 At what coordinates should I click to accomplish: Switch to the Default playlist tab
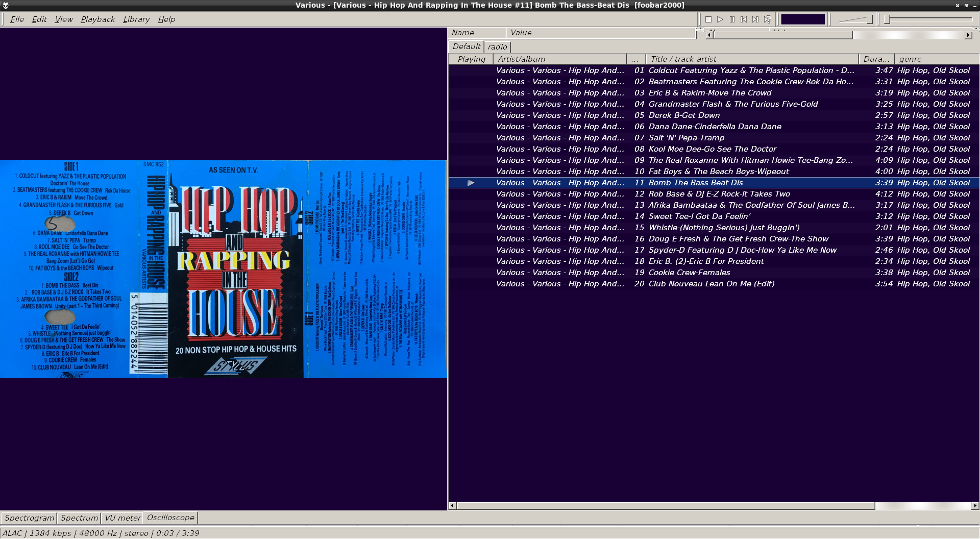(x=467, y=46)
